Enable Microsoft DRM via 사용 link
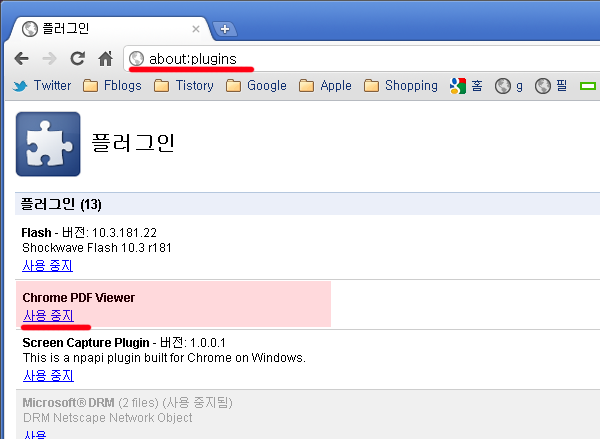 point(35,434)
